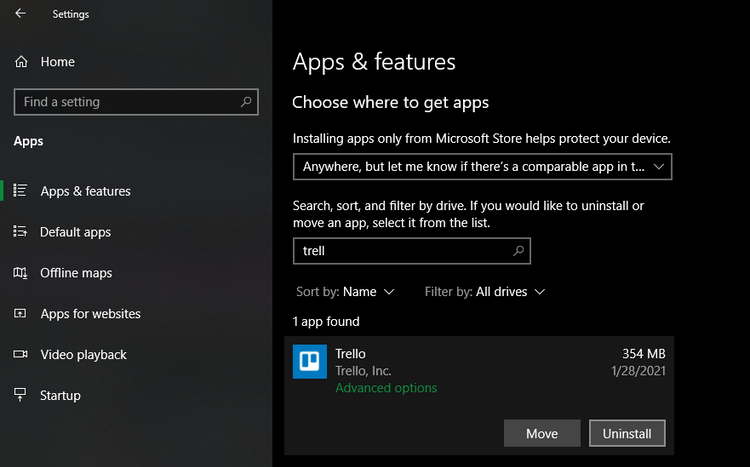Image resolution: width=750 pixels, height=467 pixels.
Task: Click magnifier in Find a setting box
Action: coord(246,102)
